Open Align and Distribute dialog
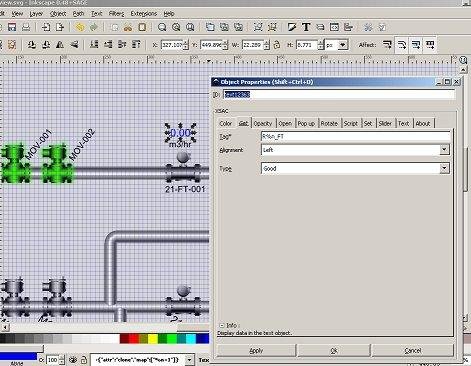471x366 pixels. [348, 27]
